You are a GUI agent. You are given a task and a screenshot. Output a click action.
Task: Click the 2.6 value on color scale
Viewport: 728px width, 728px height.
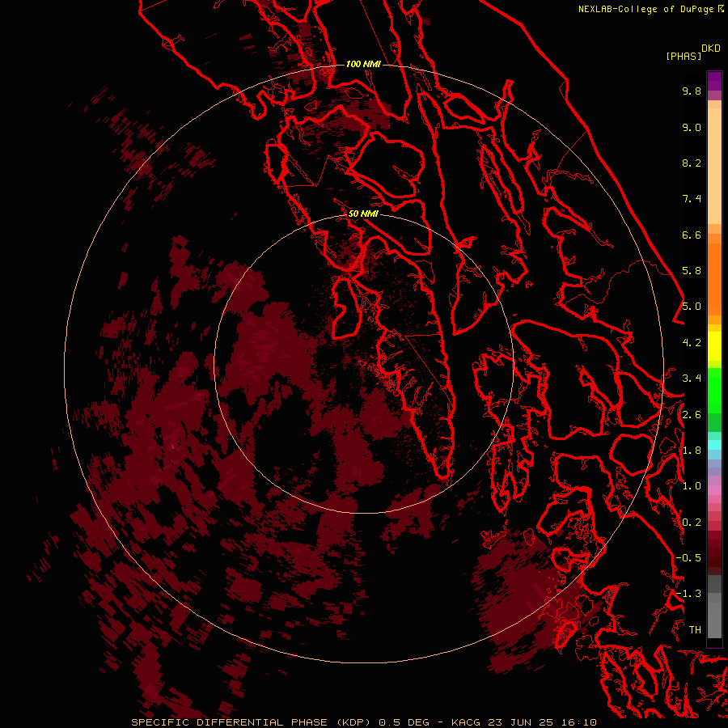[692, 415]
